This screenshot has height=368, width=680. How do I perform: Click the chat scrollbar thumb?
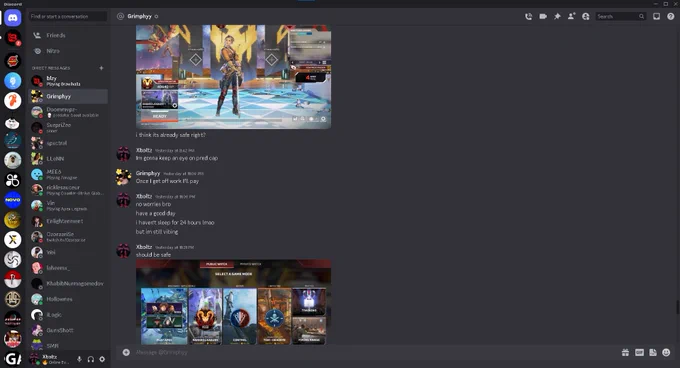pyautogui.click(x=677, y=307)
